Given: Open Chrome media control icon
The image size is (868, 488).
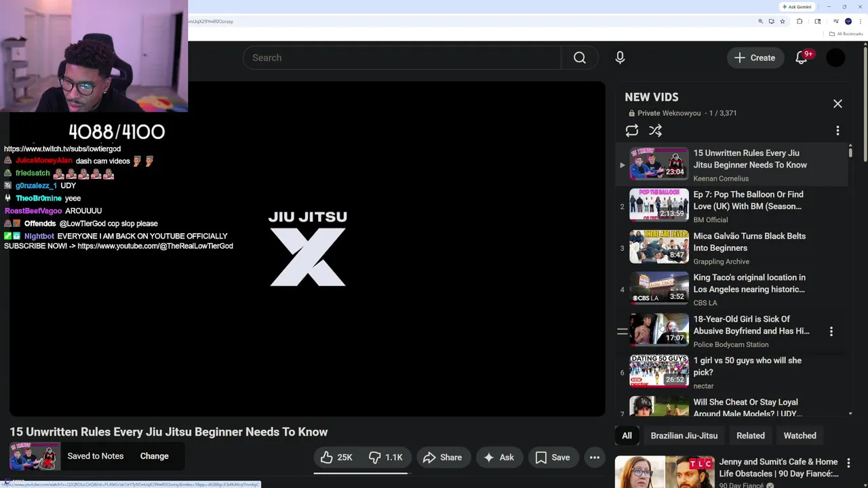Looking at the screenshot, I should 836,21.
